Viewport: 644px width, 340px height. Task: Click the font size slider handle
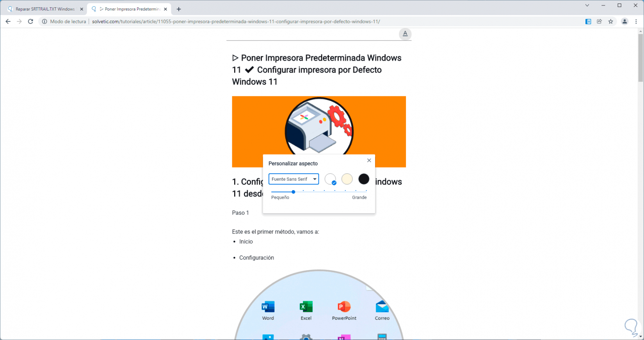pyautogui.click(x=294, y=192)
